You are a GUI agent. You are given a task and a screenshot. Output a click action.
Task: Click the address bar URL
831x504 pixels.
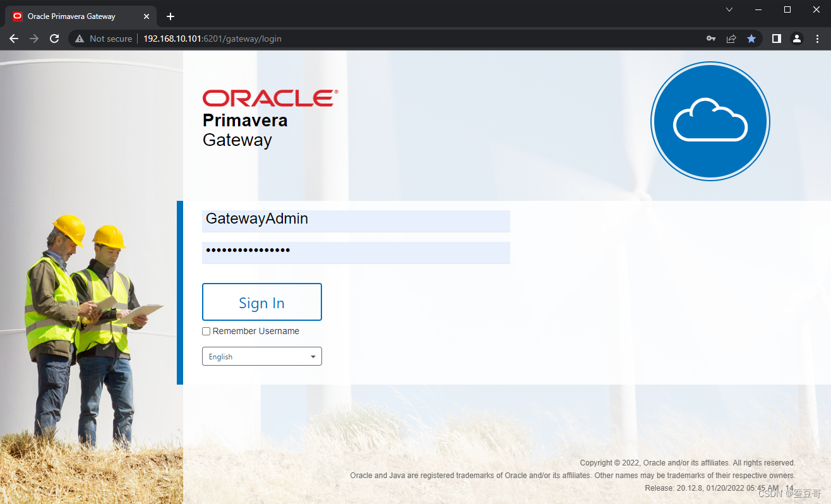click(212, 39)
